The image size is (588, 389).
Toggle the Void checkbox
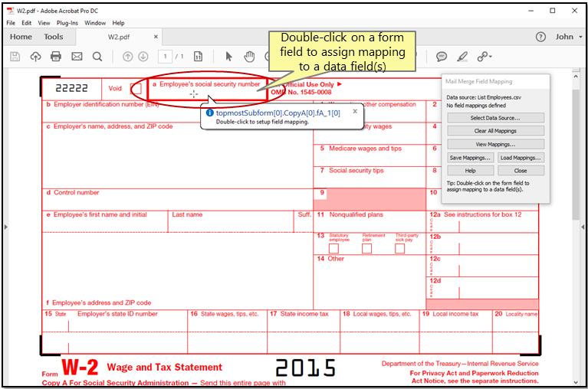coord(136,89)
